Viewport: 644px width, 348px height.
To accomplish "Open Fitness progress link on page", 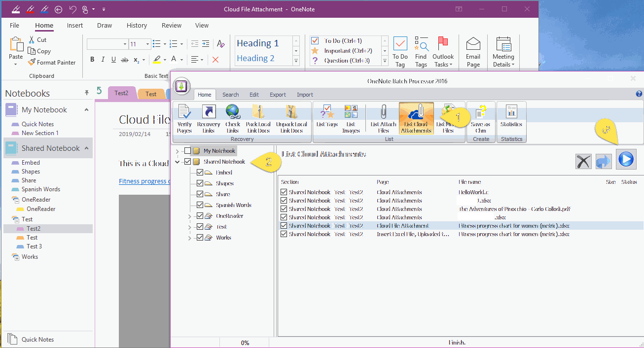I will 144,181.
